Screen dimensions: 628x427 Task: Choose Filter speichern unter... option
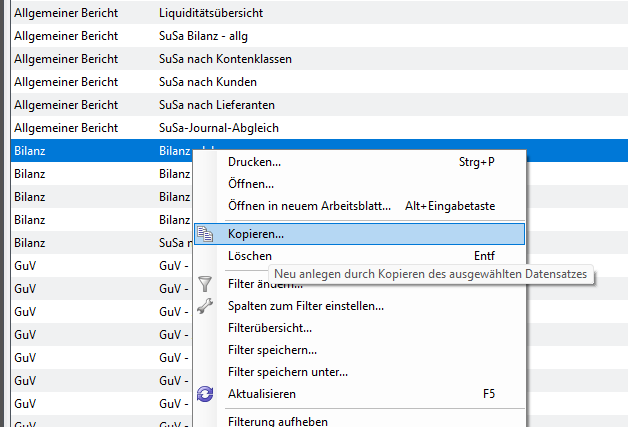click(288, 372)
